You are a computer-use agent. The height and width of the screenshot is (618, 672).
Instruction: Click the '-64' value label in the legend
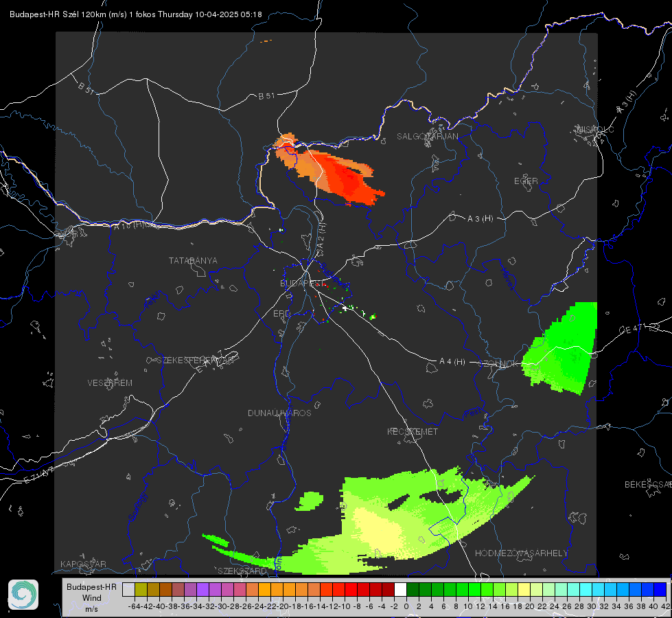(134, 606)
